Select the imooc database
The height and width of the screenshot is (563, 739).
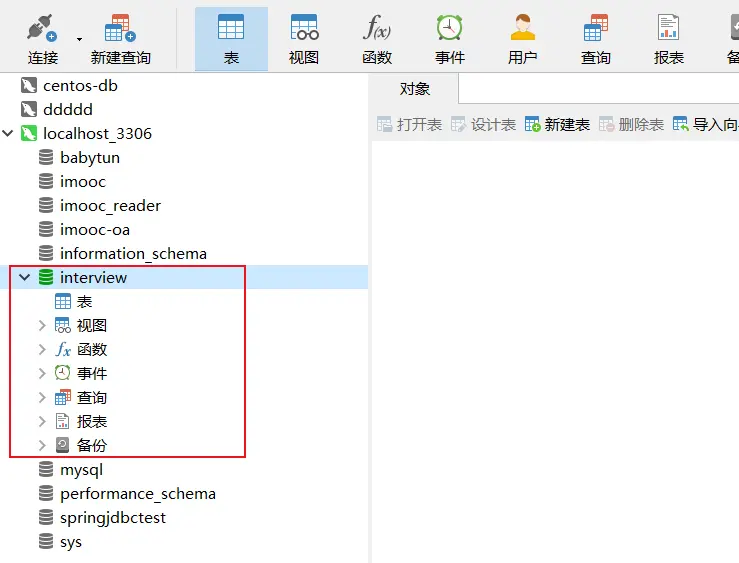[x=82, y=182]
